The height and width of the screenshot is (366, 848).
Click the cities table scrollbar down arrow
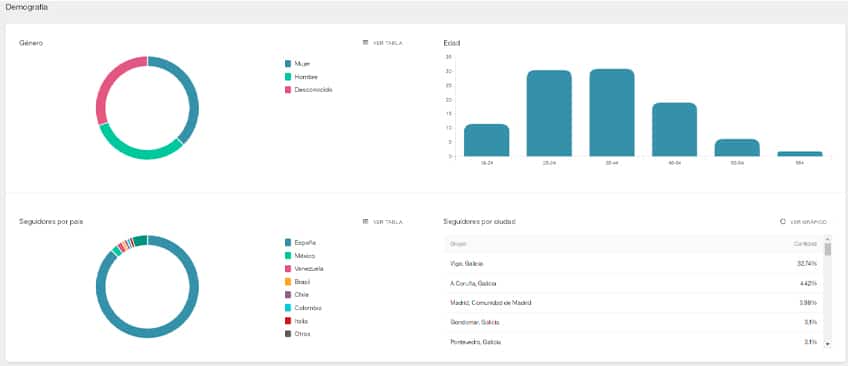pyautogui.click(x=827, y=343)
